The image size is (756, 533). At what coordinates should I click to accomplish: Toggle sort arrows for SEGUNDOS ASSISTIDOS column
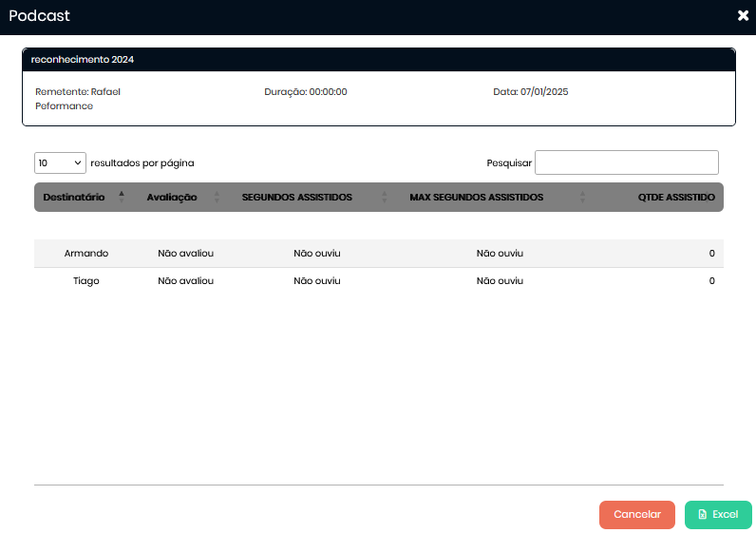(385, 197)
